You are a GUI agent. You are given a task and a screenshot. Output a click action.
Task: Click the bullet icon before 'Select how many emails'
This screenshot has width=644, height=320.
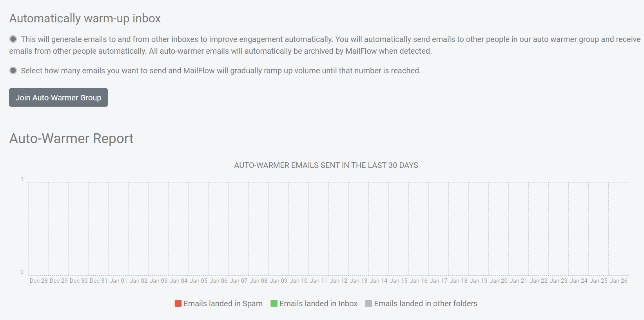pyautogui.click(x=13, y=70)
